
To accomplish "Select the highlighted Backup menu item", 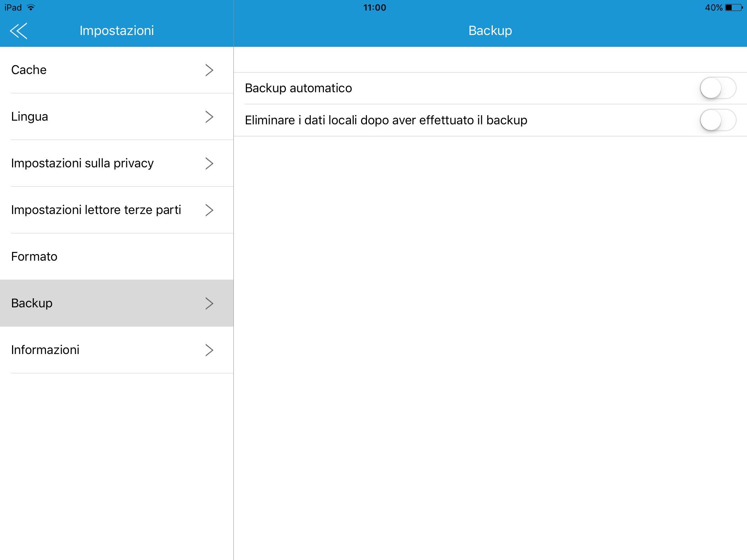I will click(32, 303).
